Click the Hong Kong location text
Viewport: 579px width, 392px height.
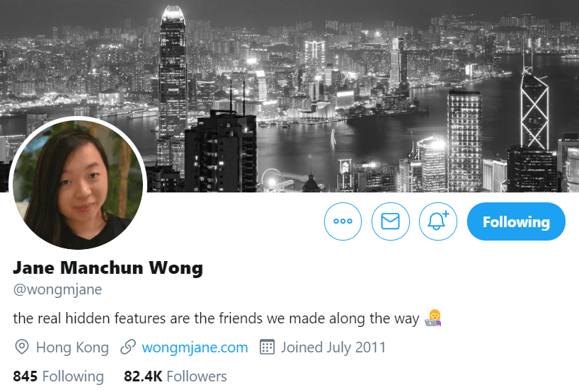pyautogui.click(x=72, y=347)
